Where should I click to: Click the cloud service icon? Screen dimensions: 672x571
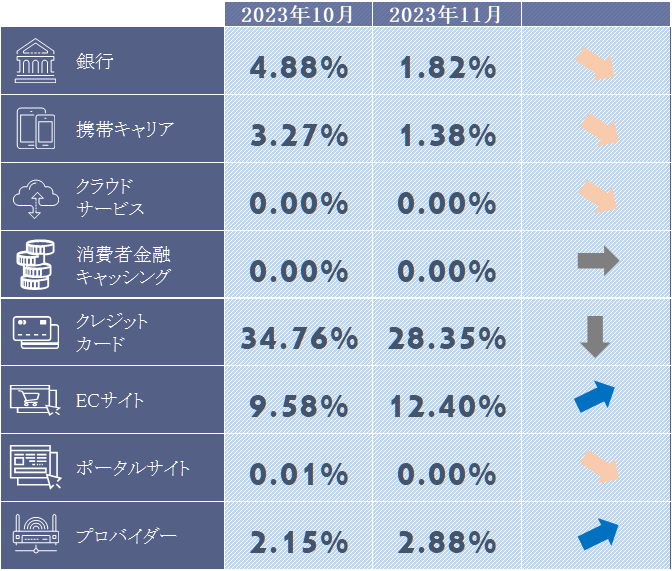(36, 196)
